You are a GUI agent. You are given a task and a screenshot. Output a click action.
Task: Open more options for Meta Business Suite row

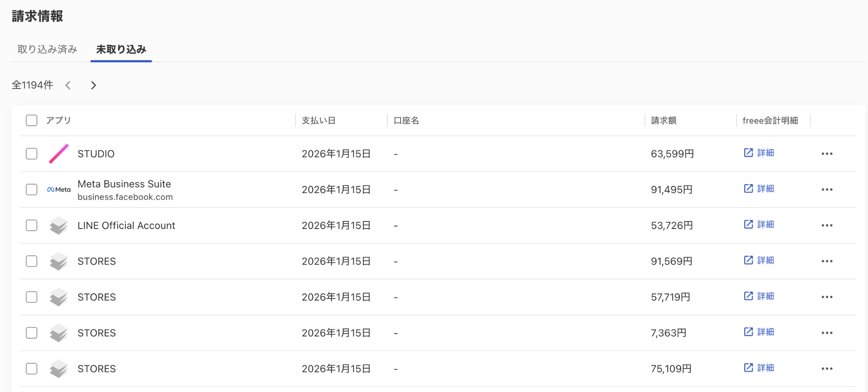pyautogui.click(x=826, y=190)
